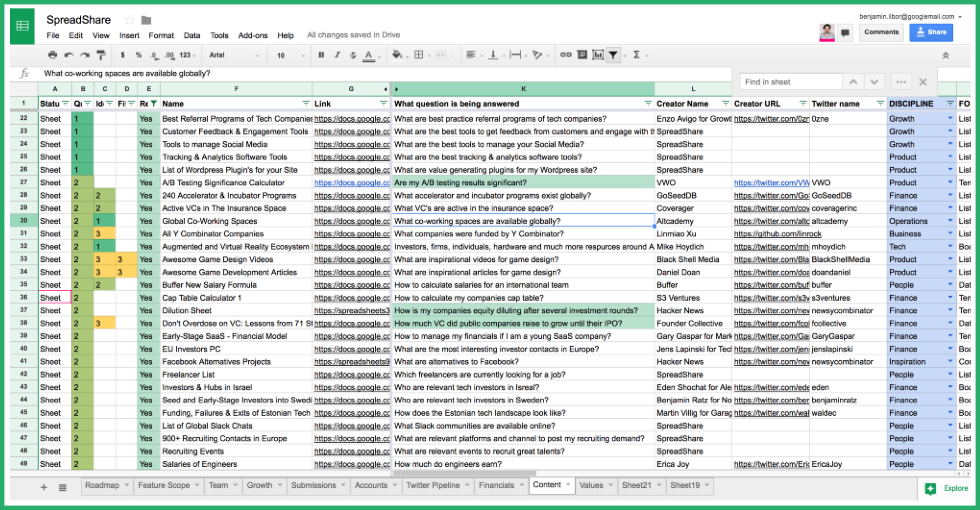
Task: Open the github.com/linrock link
Action: click(x=777, y=234)
